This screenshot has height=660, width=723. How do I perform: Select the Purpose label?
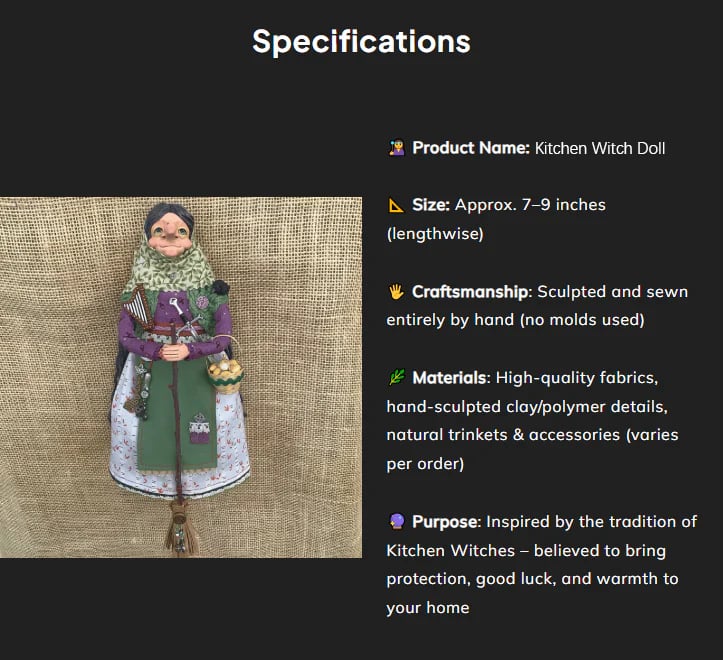point(446,522)
